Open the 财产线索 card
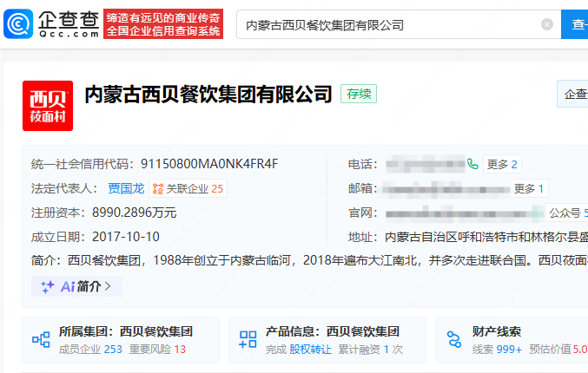 (512, 340)
